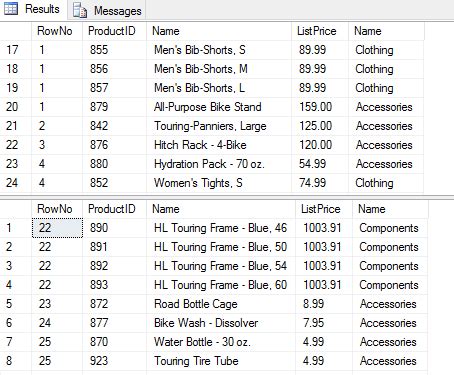Click ListPrice cell 8.99
This screenshot has width=454, height=375.
pyautogui.click(x=324, y=304)
